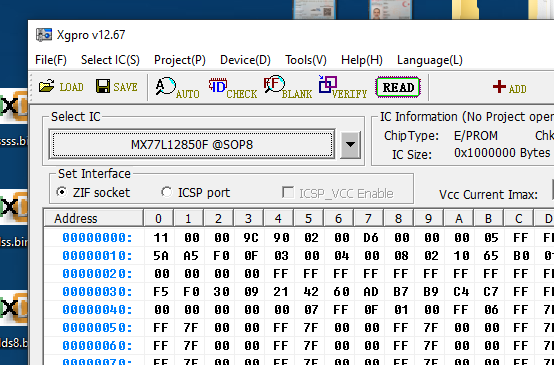Viewport: 554px width, 365px height.
Task: Click hex byte B0 in row 00000010
Action: point(521,256)
